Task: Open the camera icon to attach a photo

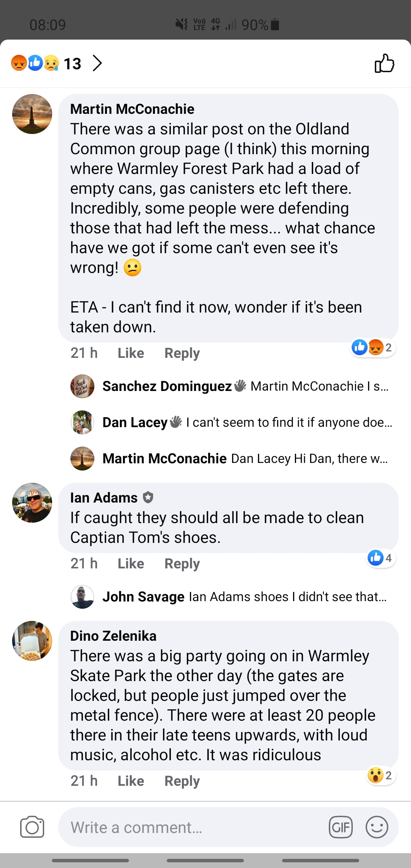Action: pyautogui.click(x=32, y=827)
